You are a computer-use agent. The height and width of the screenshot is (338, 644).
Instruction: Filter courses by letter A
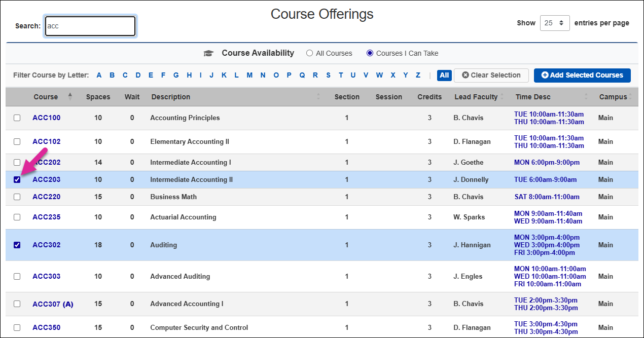[x=99, y=75]
